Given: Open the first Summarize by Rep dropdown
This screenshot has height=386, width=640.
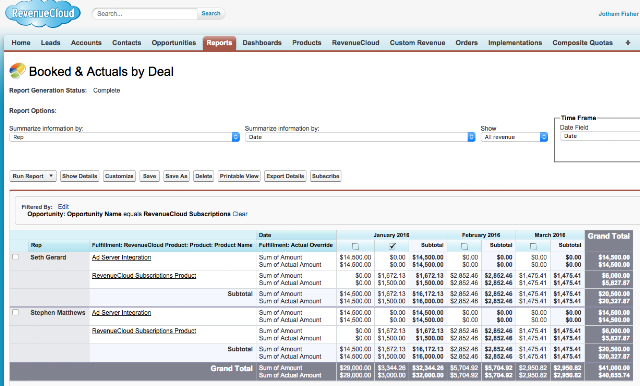Looking at the screenshot, I should 124,137.
